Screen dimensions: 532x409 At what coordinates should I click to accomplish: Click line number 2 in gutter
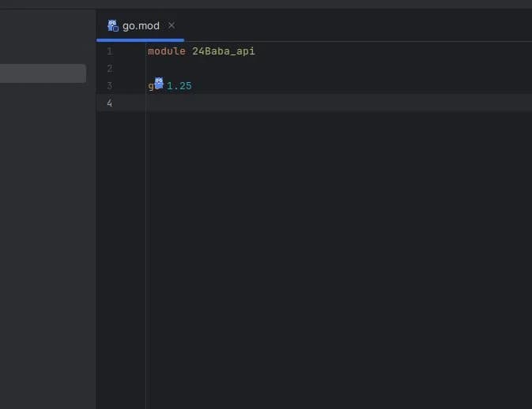pos(110,69)
